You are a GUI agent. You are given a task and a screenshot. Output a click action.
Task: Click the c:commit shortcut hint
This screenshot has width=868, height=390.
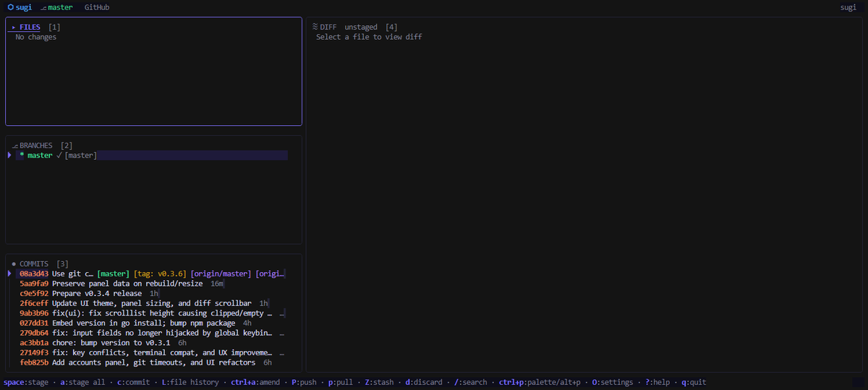[133, 382]
